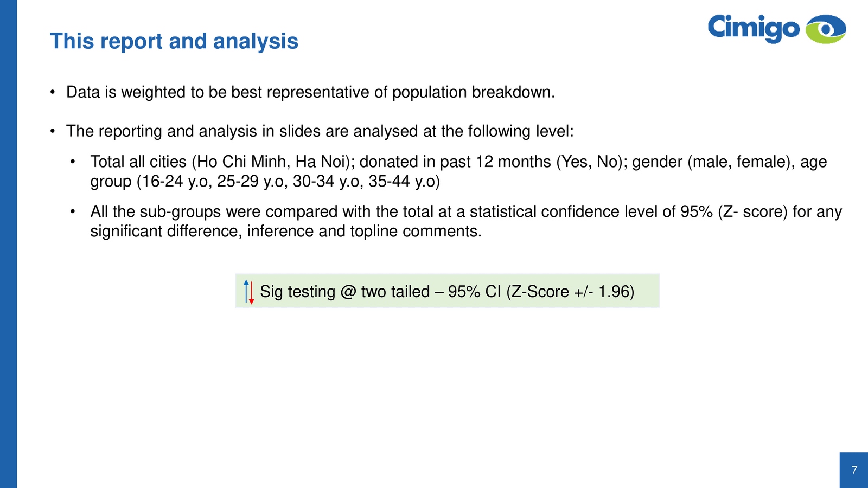Click the 'All the sub-groups were compared' line
Viewport: 868px width, 488px height.
[465, 211]
